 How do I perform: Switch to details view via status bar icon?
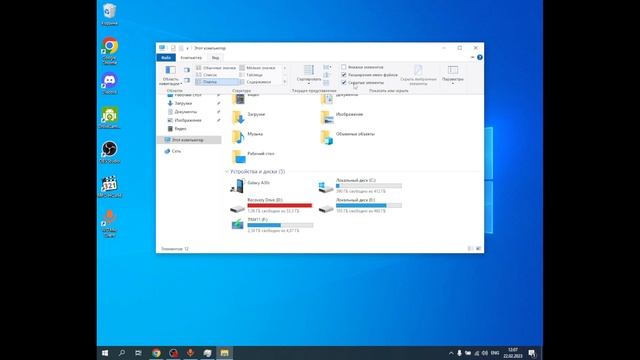tap(470, 249)
